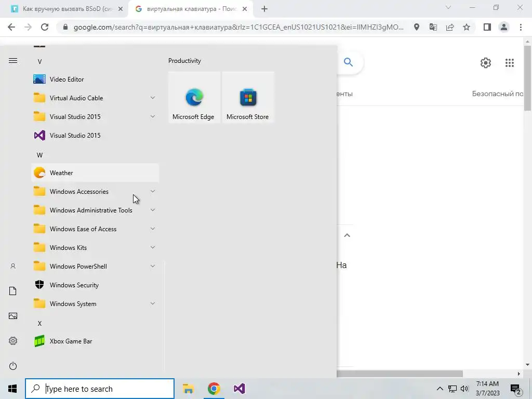
Task: Open Settings gear in Start sidebar
Action: [x=13, y=341]
